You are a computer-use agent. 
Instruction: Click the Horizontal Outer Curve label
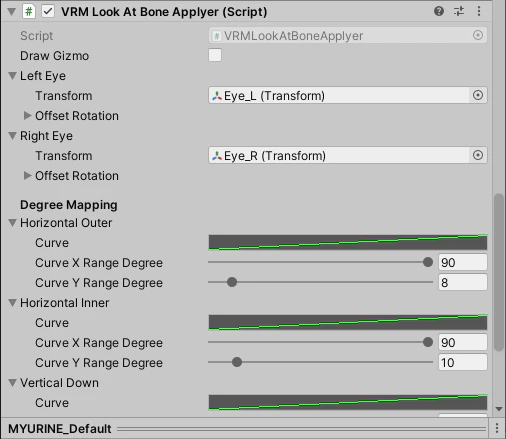point(52,243)
